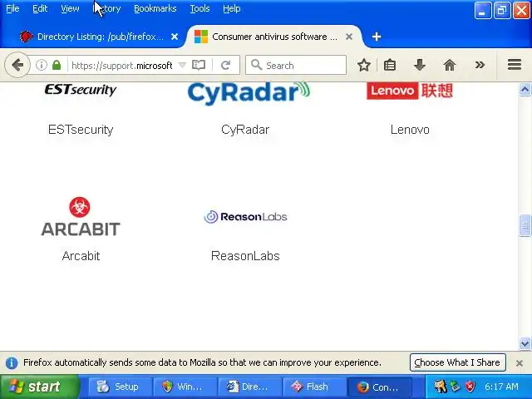The width and height of the screenshot is (532, 399).
Task: Open the Downloads arrow panel
Action: tap(420, 65)
